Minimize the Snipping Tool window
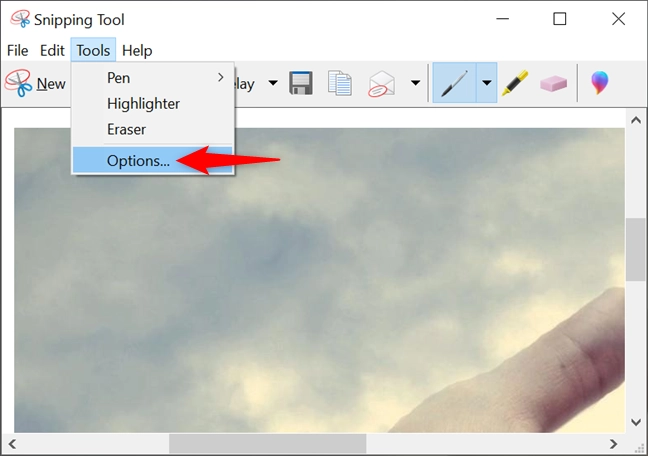648x456 pixels. tap(503, 19)
